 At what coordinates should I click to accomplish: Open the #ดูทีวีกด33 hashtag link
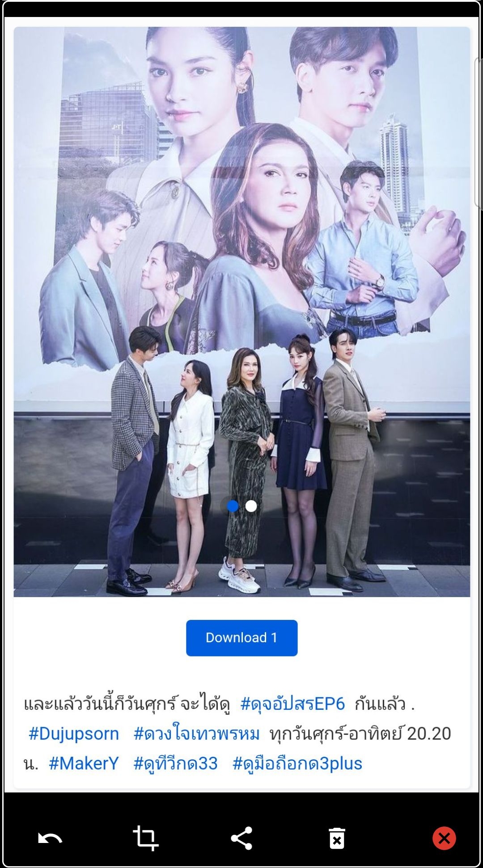(175, 763)
